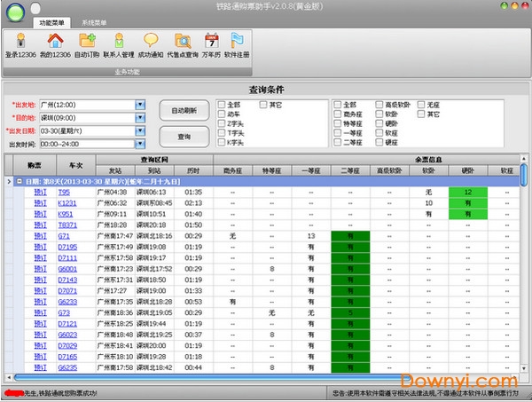Expand the 出发日期 date dropdown
Image resolution: width=532 pixels, height=402 pixels.
pyautogui.click(x=140, y=130)
